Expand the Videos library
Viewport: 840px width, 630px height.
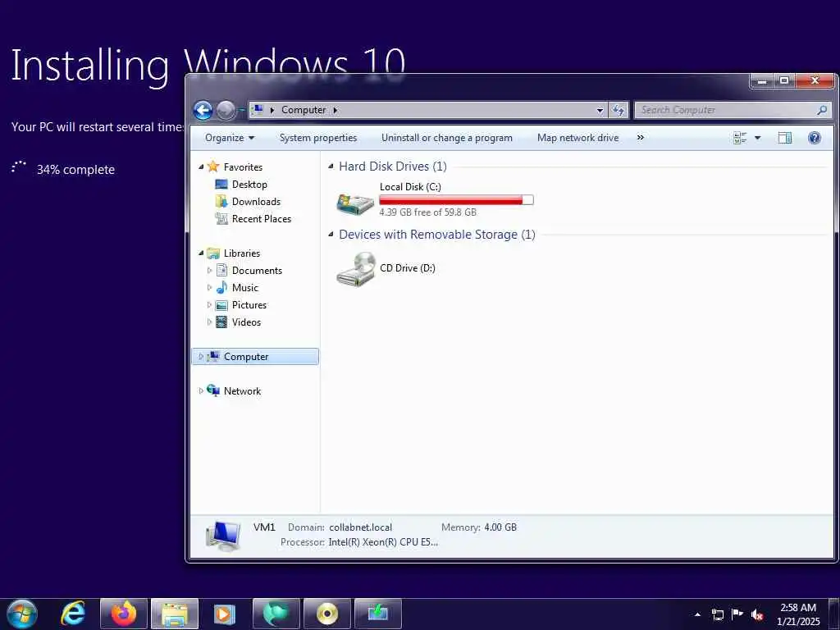209,322
